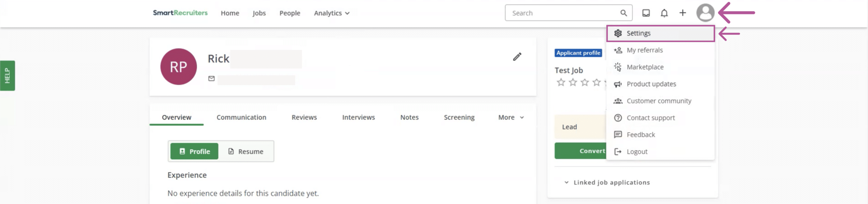Rate the Test Job candidate one star
This screenshot has width=868, height=204.
tap(561, 82)
